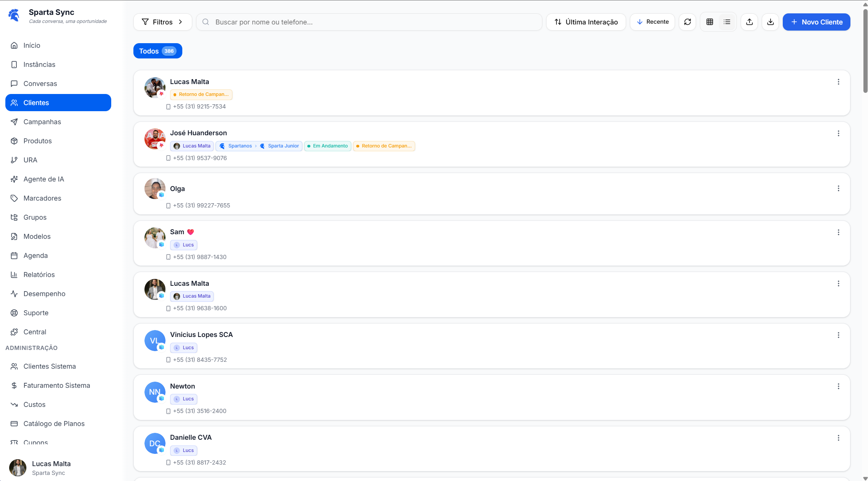Import clients using the download icon
Image resolution: width=868 pixels, height=481 pixels.
point(771,22)
